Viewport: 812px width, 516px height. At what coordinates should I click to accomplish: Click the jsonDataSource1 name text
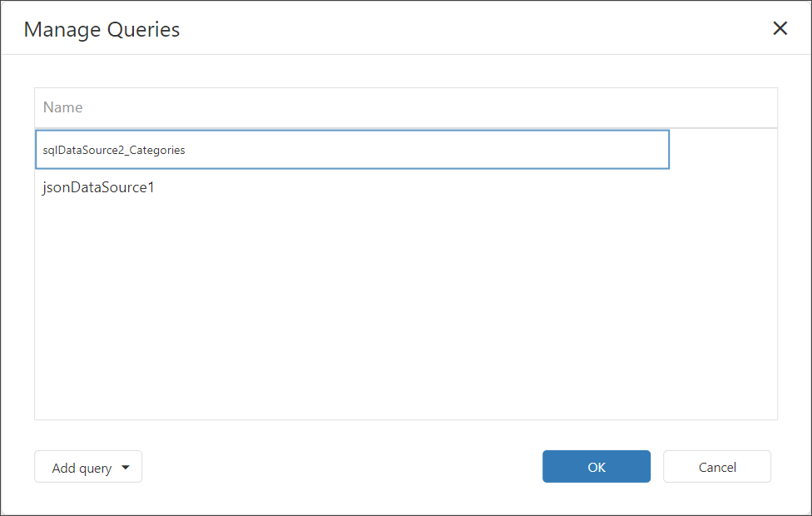coord(99,188)
